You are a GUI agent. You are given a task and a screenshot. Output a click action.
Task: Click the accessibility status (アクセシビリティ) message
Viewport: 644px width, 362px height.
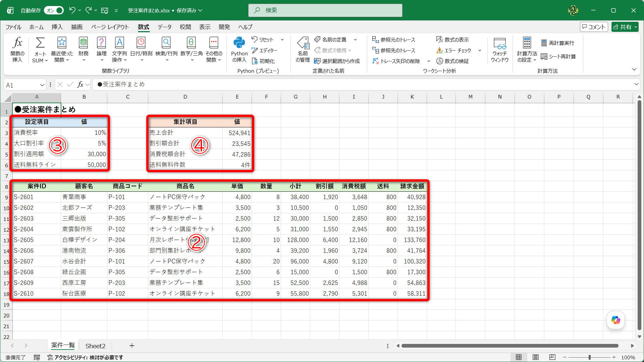[x=85, y=357]
